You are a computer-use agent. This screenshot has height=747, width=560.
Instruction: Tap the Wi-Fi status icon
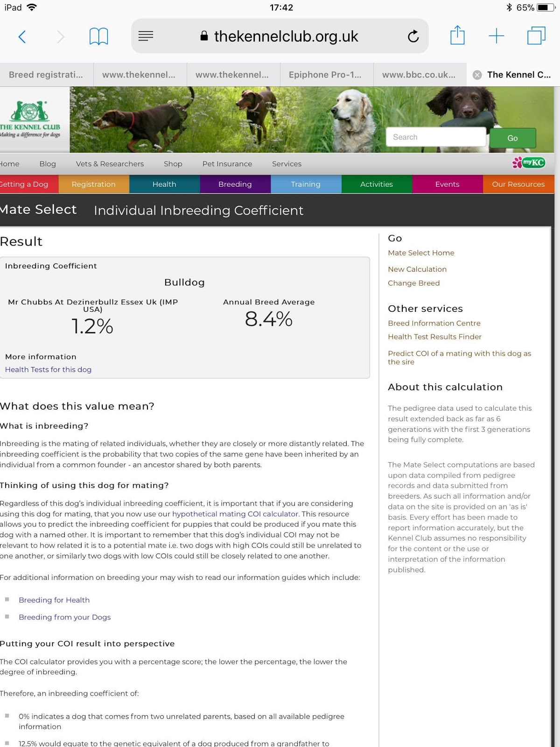coord(32,7)
